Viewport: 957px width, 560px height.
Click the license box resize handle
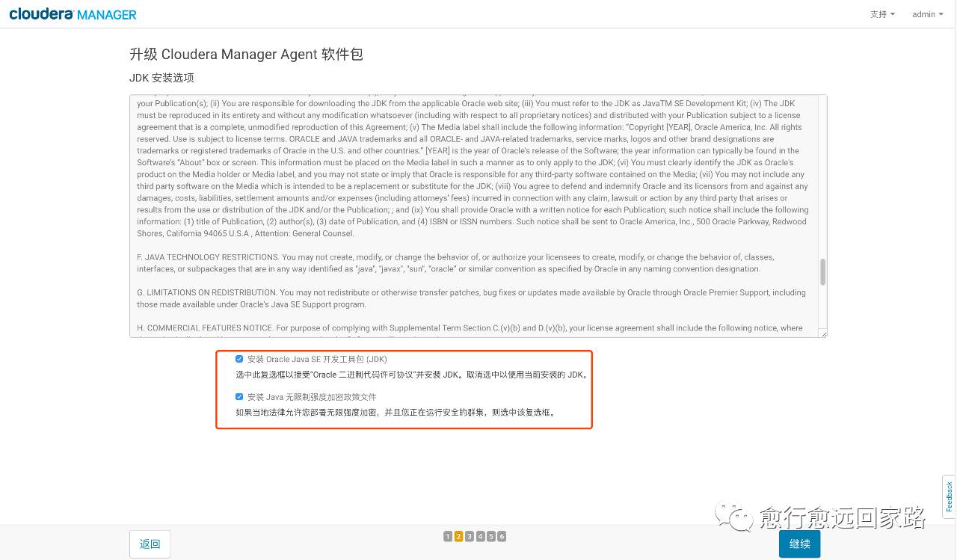(823, 333)
